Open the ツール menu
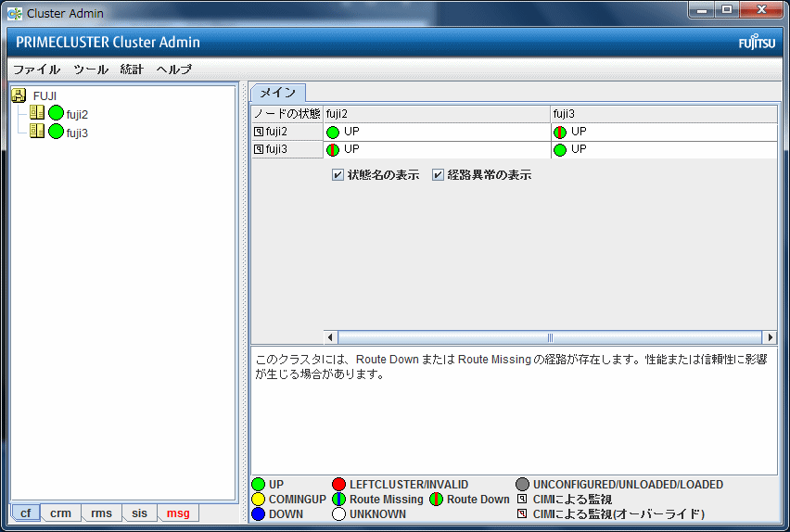Viewport: 790px width, 532px height. point(91,70)
